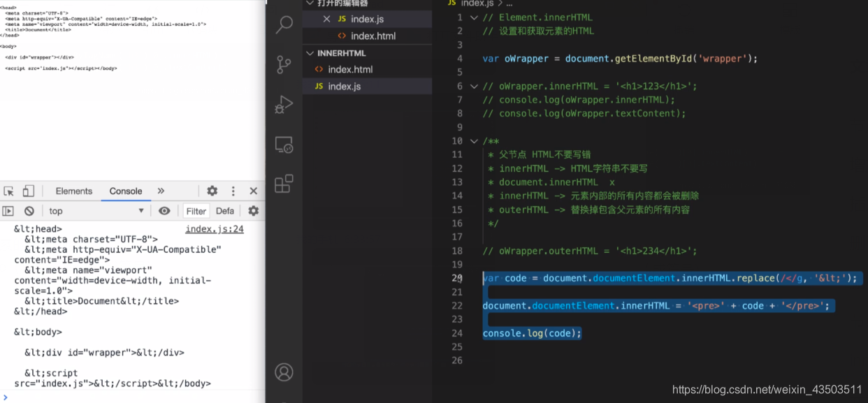Open the Extensions view
Viewport: 868px width, 403px height.
284,184
